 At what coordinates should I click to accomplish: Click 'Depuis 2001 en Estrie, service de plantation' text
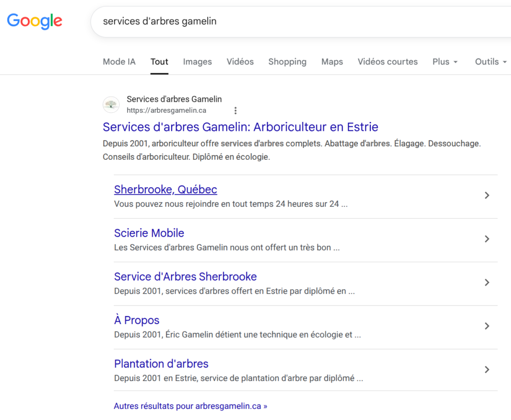(x=239, y=378)
